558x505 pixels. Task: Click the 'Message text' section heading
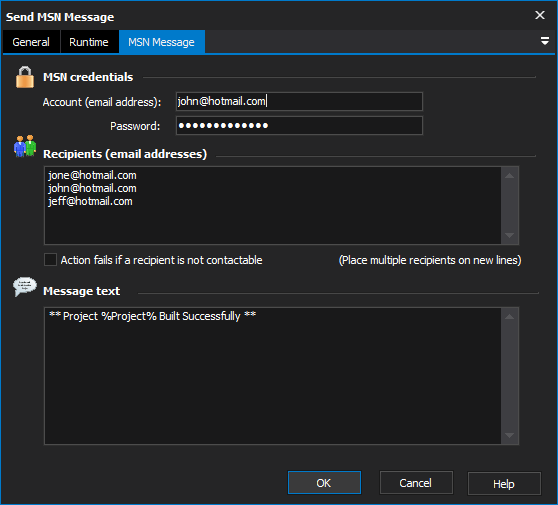81,291
